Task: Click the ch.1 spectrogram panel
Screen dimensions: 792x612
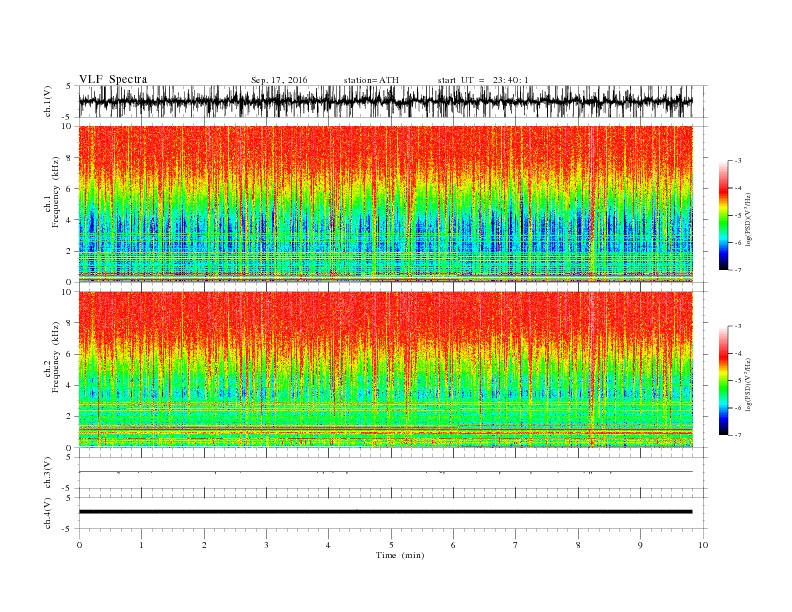Action: coord(385,204)
